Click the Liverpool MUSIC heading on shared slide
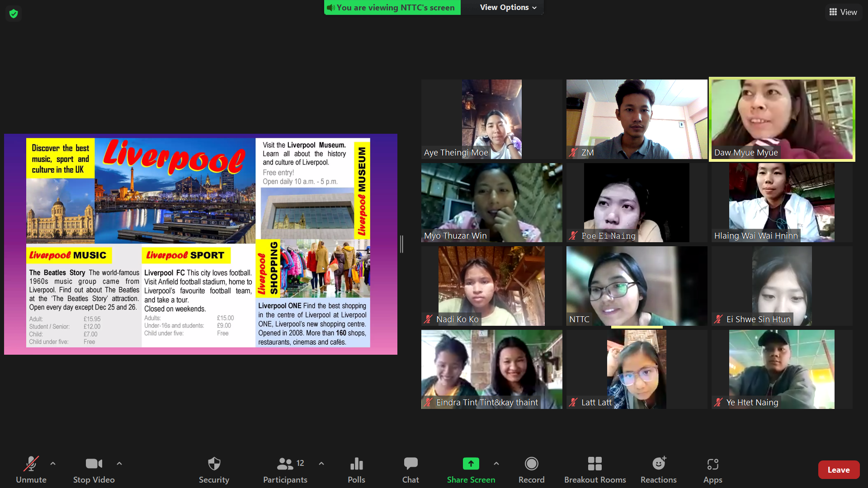868x488 pixels. (68, 255)
